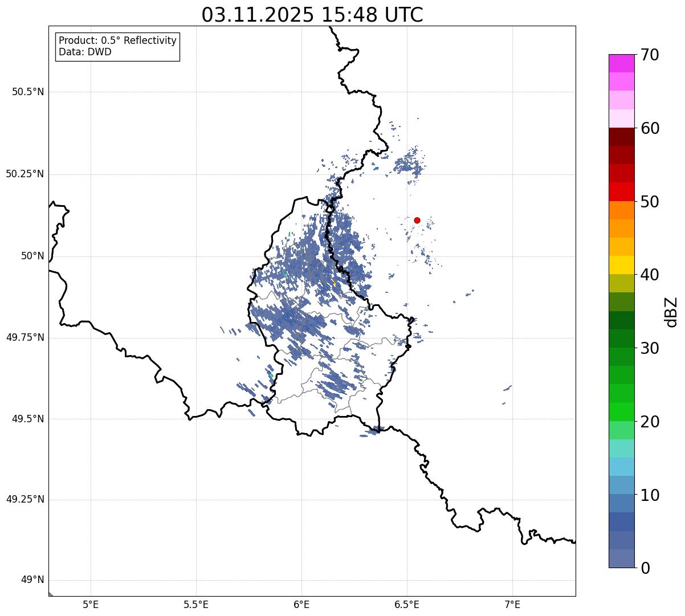Click the 5.5°E longitude label
This screenshot has height=616, width=685.
click(x=196, y=605)
